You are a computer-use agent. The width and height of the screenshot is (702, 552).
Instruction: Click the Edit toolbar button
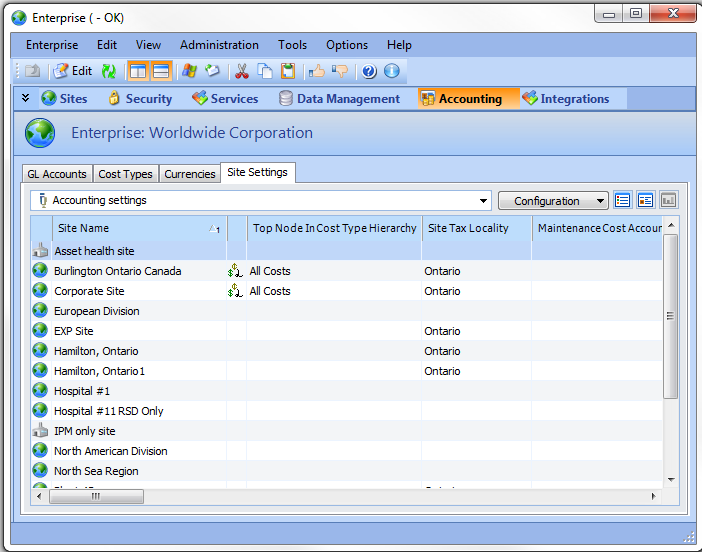pyautogui.click(x=72, y=71)
